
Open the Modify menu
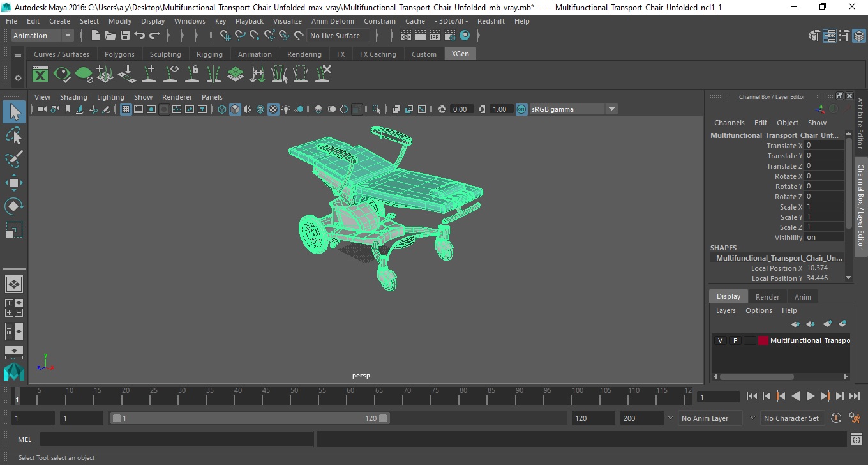tap(120, 21)
